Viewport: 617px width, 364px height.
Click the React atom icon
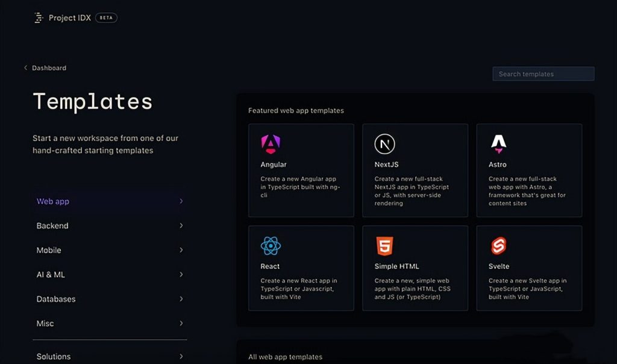coord(271,246)
